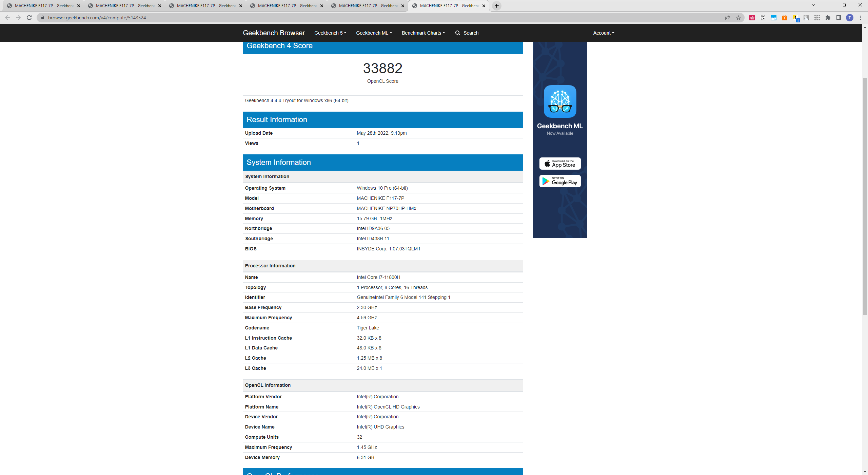Expand the Geekbench ML dropdown

(x=374, y=33)
